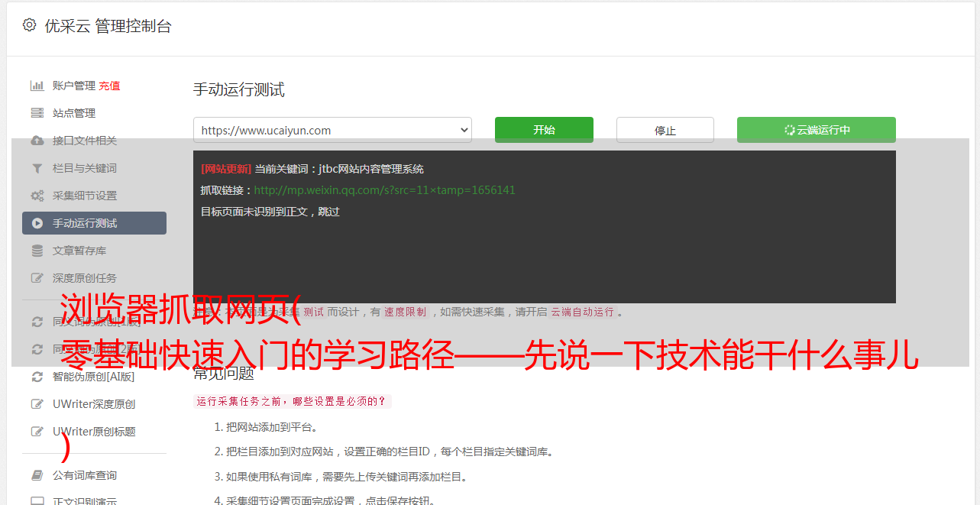The width and height of the screenshot is (980, 505).
Task: Click the 停止 button
Action: click(665, 130)
